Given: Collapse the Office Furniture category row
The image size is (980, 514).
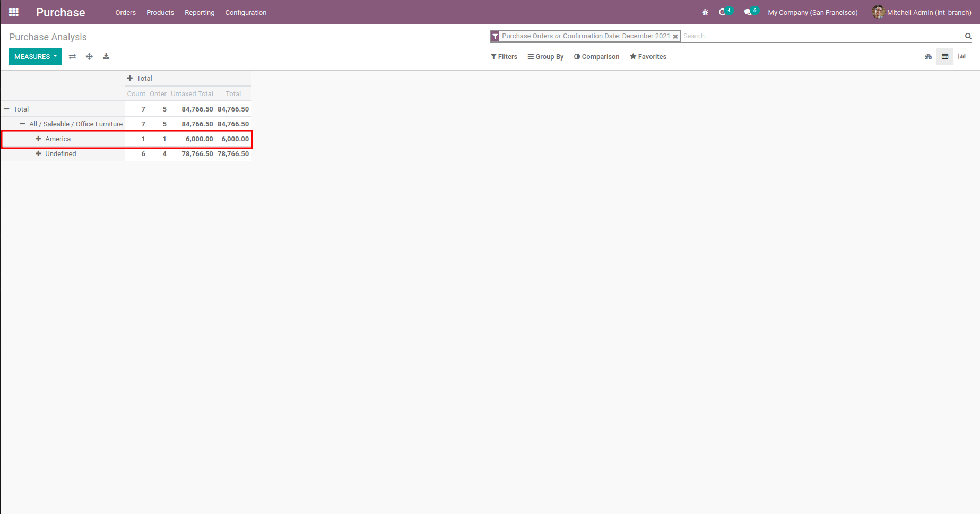Looking at the screenshot, I should point(22,124).
